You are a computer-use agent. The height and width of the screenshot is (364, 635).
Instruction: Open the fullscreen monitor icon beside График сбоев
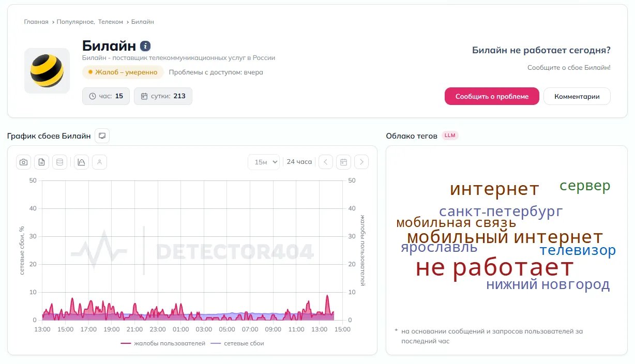(x=102, y=136)
